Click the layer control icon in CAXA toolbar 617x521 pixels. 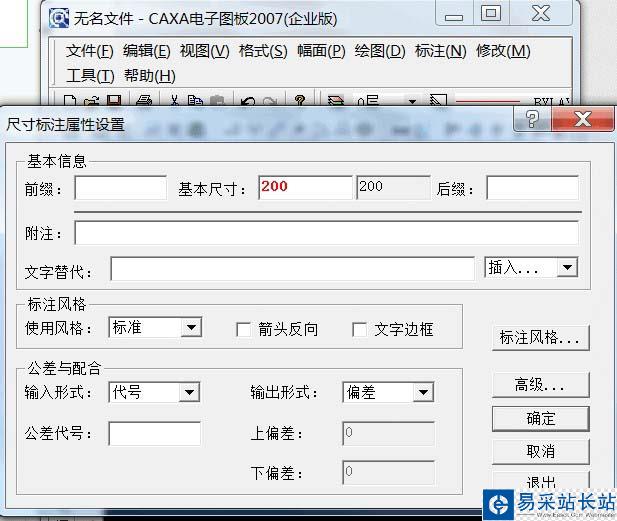click(x=336, y=101)
